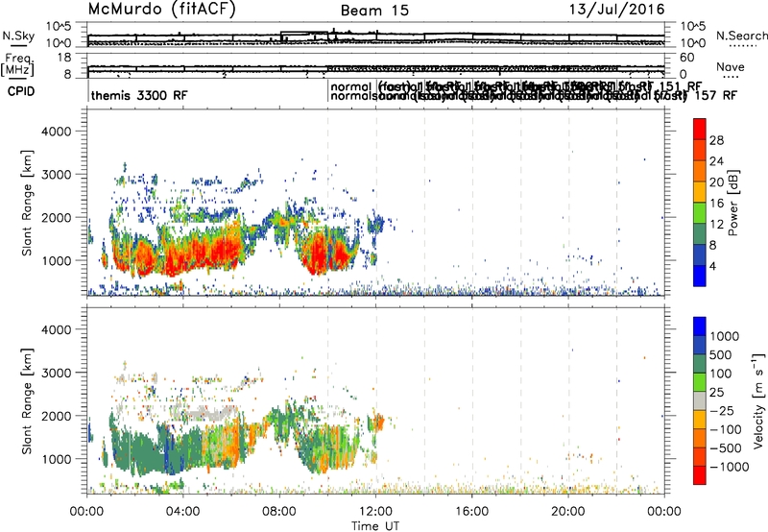Screen dimensions: 768x532
Task: Select the 24 label on Power colorbar
Action: tap(716, 161)
